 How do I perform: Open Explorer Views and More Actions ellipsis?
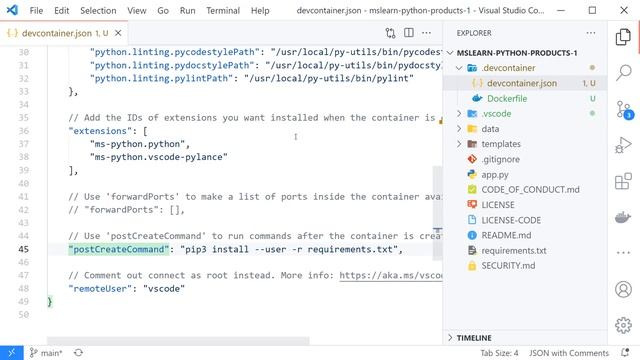click(591, 33)
